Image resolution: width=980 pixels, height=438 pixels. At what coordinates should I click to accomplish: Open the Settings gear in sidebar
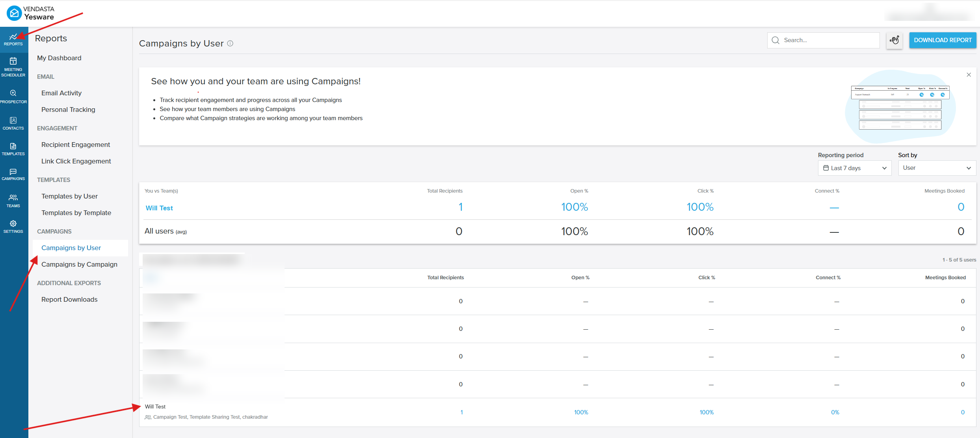[x=13, y=226]
